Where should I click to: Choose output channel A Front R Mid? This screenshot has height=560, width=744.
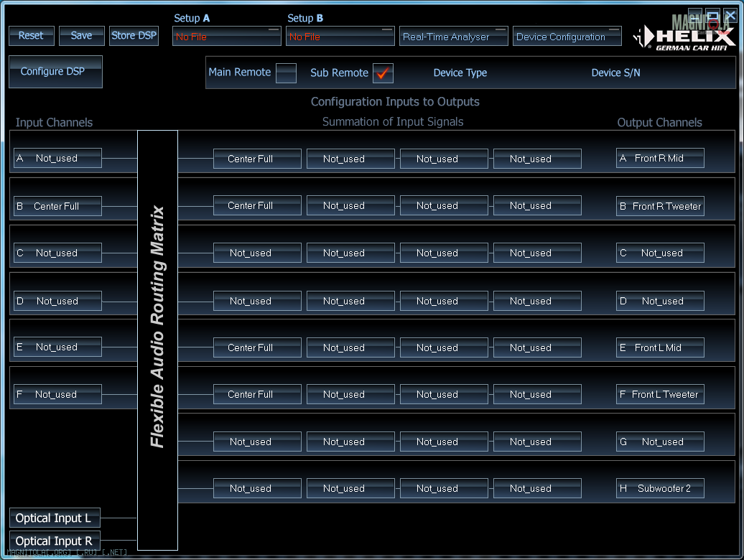click(x=659, y=159)
